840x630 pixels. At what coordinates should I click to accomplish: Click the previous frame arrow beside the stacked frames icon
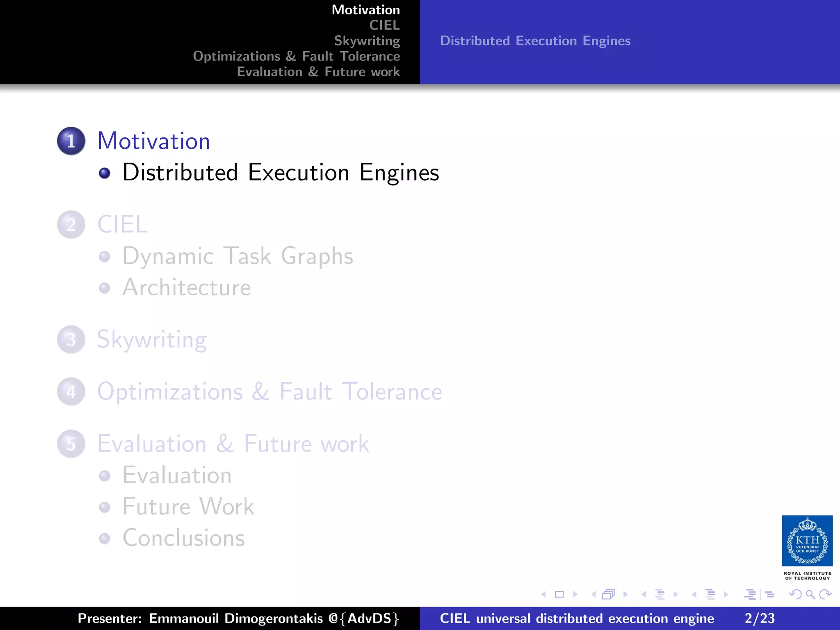(x=593, y=594)
